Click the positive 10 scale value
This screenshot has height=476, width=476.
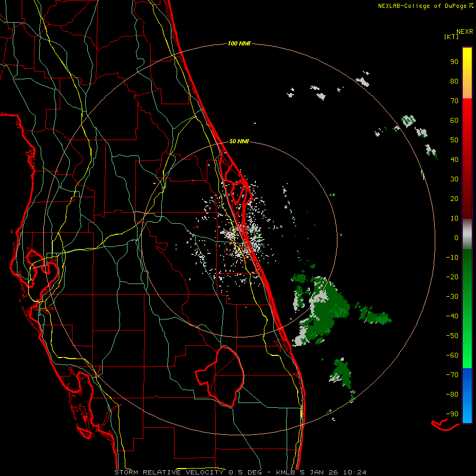point(454,218)
